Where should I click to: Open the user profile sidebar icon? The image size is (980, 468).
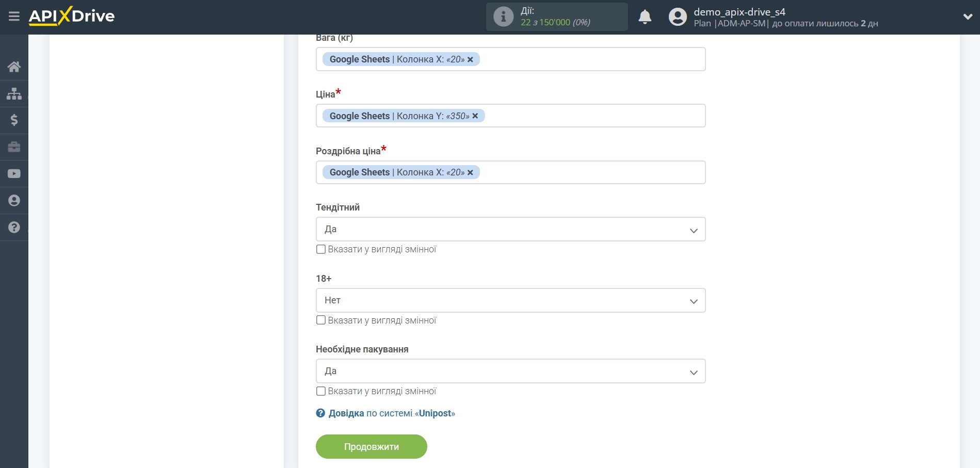coord(14,201)
